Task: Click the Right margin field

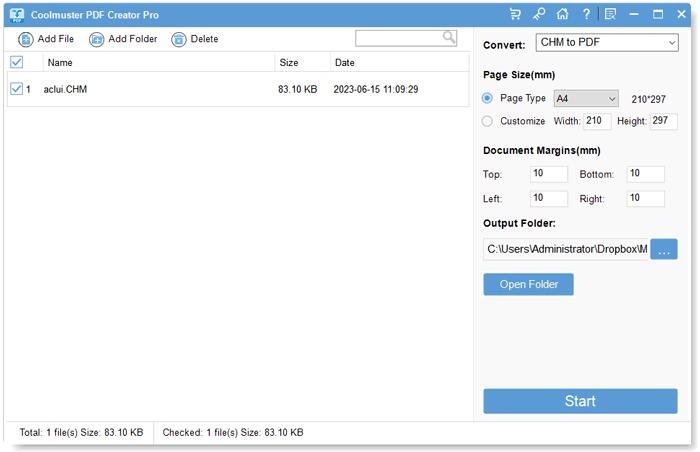Action: (646, 198)
